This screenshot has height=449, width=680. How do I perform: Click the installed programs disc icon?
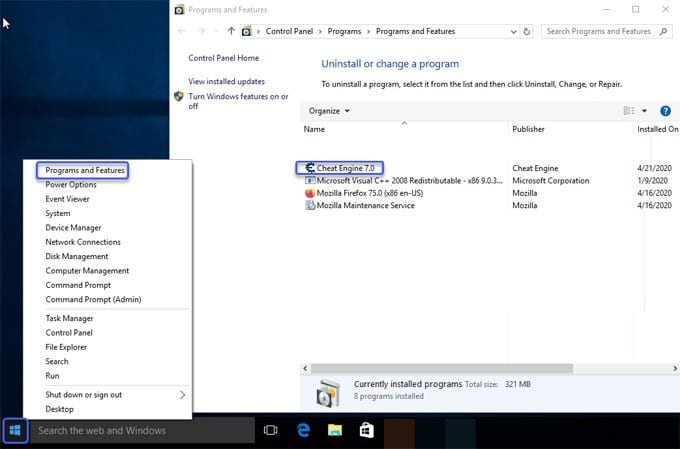(x=328, y=393)
